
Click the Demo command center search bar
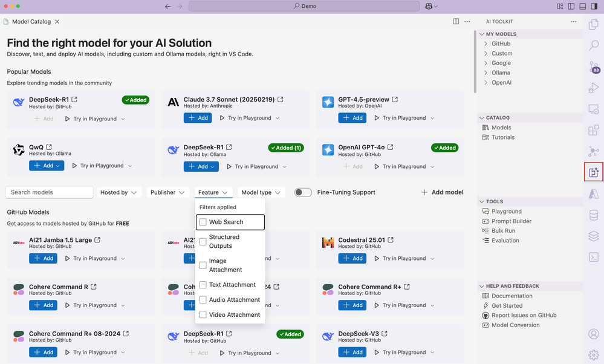click(304, 6)
